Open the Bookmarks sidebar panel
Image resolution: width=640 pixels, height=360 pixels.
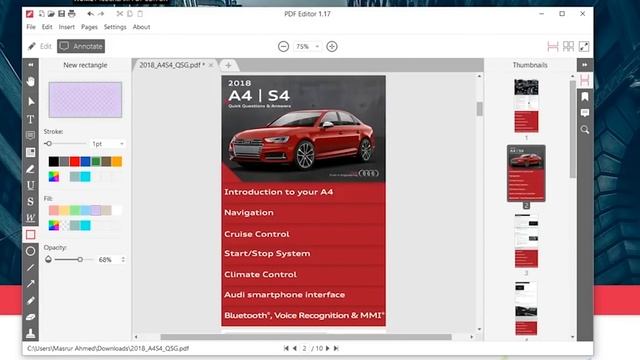coord(584,96)
